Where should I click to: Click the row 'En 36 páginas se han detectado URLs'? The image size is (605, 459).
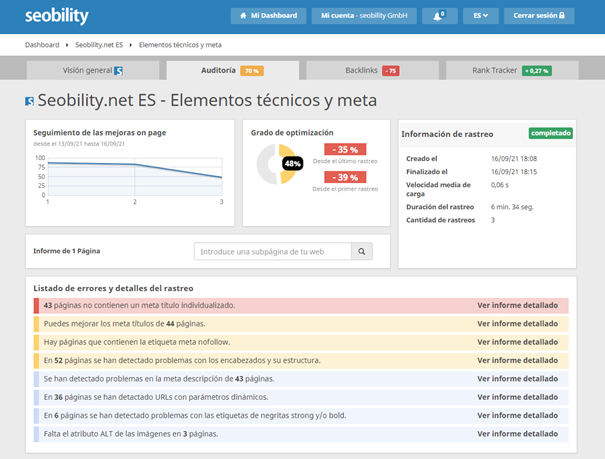pyautogui.click(x=301, y=397)
